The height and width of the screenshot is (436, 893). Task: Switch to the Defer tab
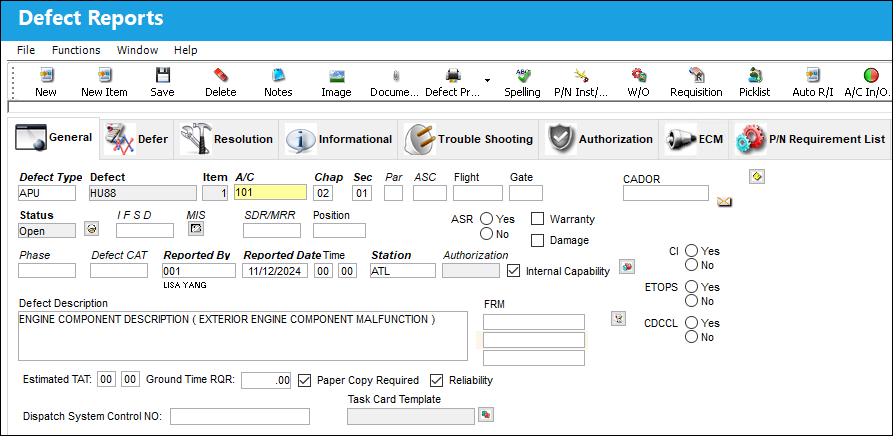(x=137, y=139)
